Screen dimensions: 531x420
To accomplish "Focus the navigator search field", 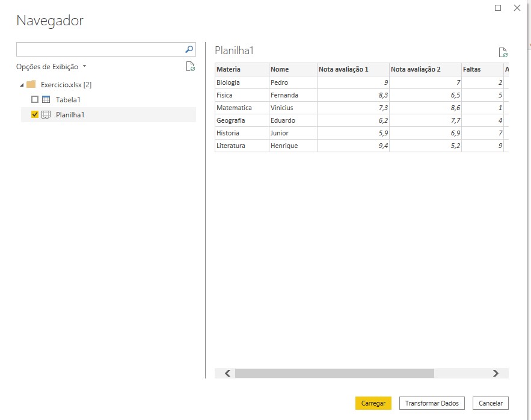I will pyautogui.click(x=99, y=49).
